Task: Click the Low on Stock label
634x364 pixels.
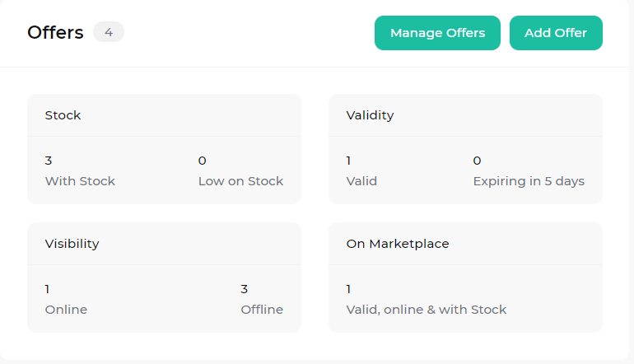Action: (x=240, y=181)
